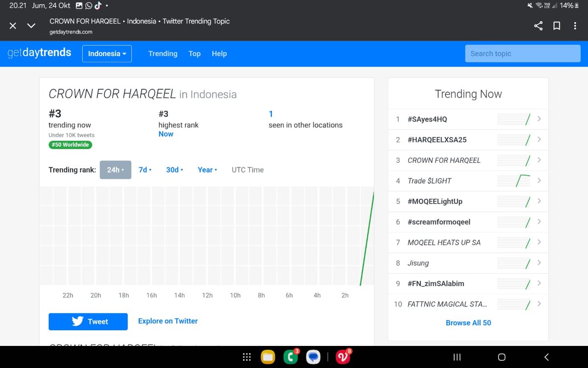Screen dimensions: 588x368
Task: Open trending topic #FN_zimSAlabim
Action: pyautogui.click(x=436, y=284)
